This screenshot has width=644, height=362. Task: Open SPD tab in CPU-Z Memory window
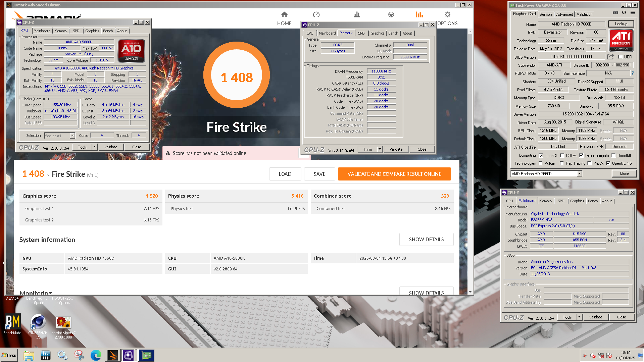pyautogui.click(x=361, y=33)
